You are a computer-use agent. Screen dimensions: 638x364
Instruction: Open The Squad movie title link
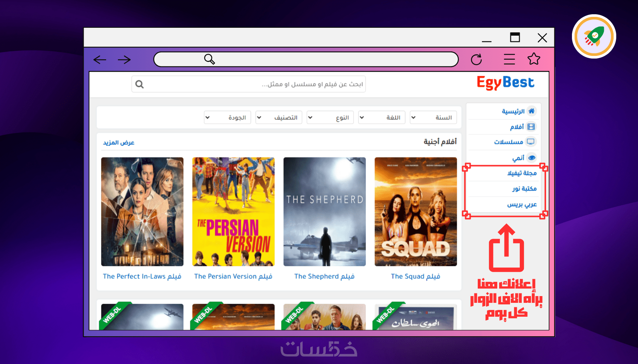tap(415, 277)
